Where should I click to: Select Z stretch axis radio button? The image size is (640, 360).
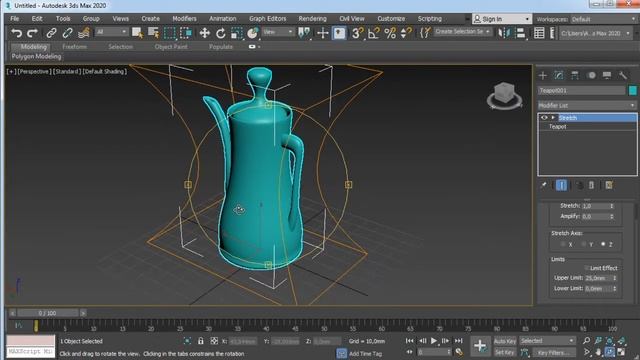point(603,244)
